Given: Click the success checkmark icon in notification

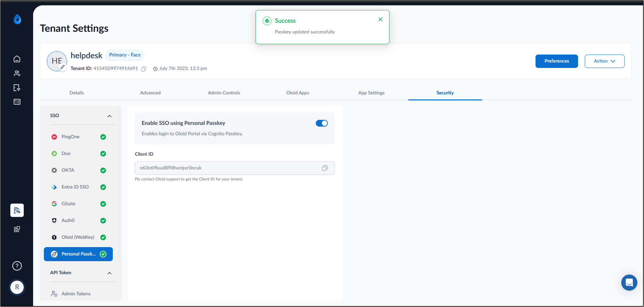Looking at the screenshot, I should (x=267, y=21).
